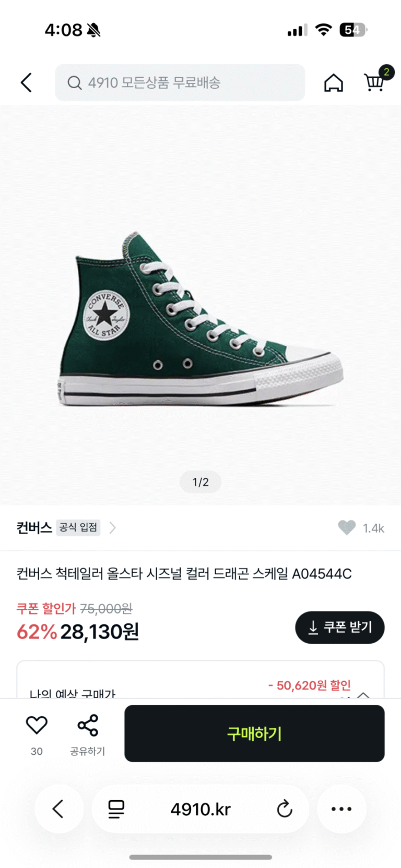Open the browser three-dots more menu
Screen dimensions: 401x868
click(341, 809)
